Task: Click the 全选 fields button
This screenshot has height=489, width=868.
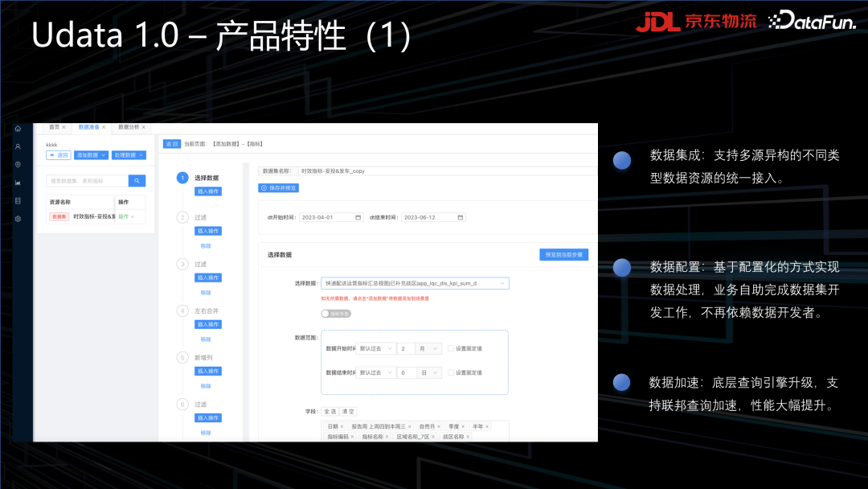Action: pyautogui.click(x=330, y=412)
